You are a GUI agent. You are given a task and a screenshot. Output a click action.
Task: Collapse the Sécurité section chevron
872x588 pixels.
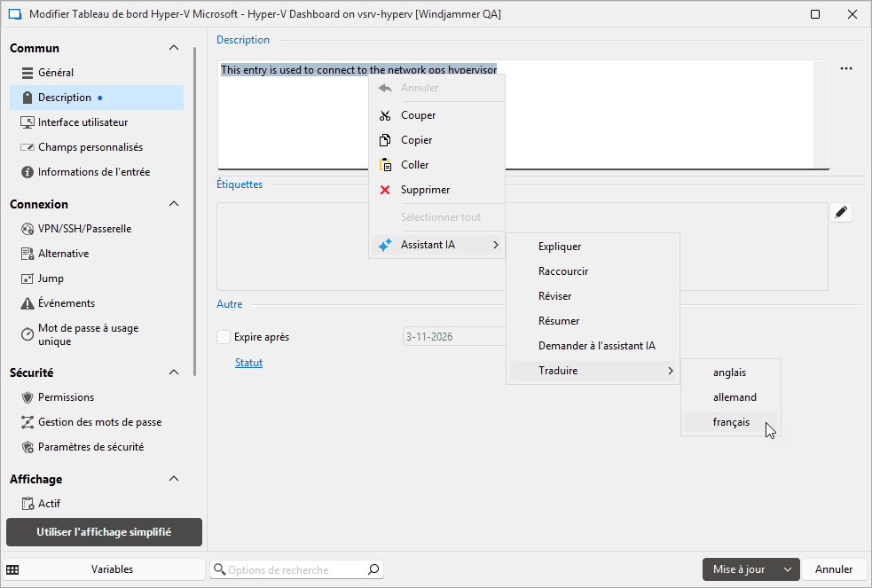(x=174, y=372)
